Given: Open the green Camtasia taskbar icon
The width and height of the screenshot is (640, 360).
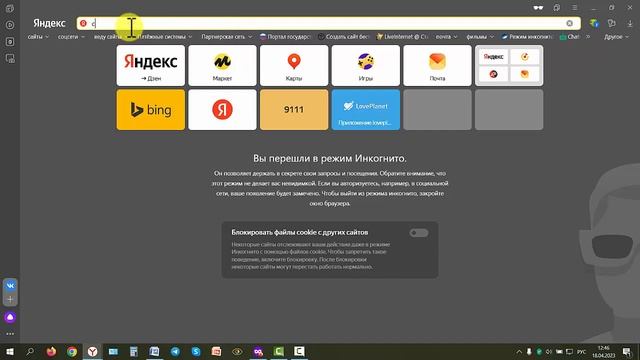Looking at the screenshot, I should 279,351.
